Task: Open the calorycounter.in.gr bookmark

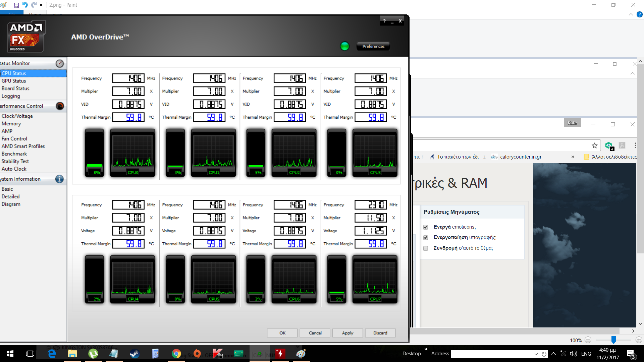Action: tap(517, 157)
